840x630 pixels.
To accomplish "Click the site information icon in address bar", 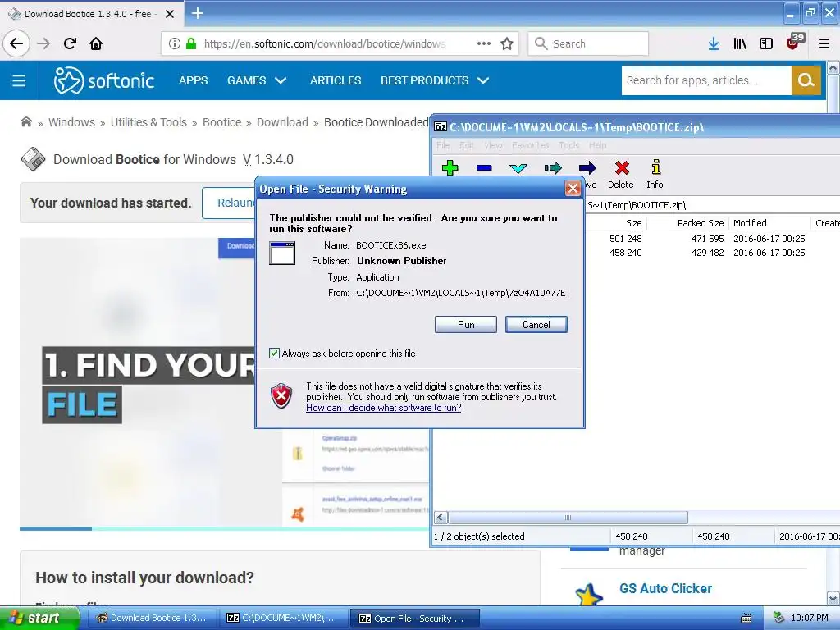I will 174,43.
